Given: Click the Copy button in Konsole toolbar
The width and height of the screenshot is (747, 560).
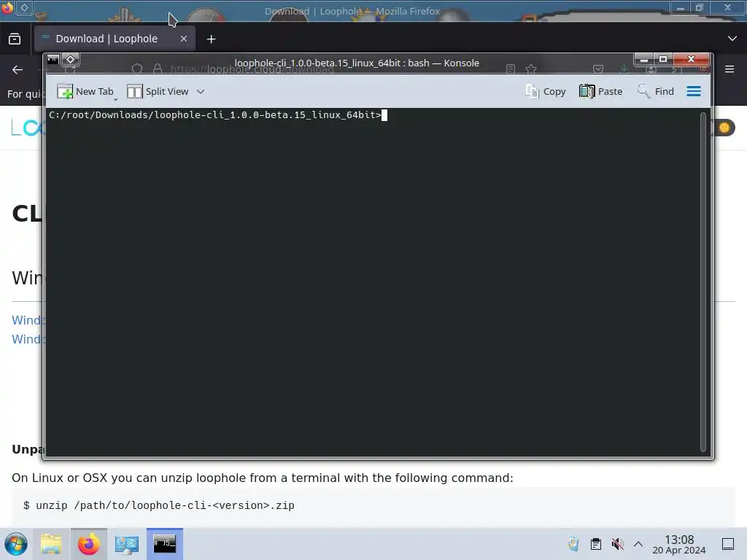Looking at the screenshot, I should (x=546, y=91).
